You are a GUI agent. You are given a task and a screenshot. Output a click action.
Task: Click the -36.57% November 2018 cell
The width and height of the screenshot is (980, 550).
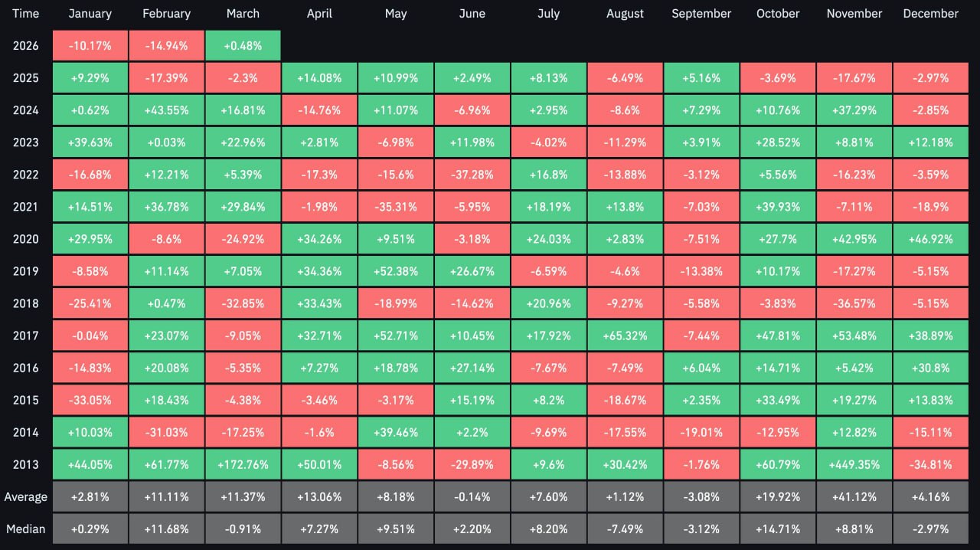pyautogui.click(x=854, y=303)
